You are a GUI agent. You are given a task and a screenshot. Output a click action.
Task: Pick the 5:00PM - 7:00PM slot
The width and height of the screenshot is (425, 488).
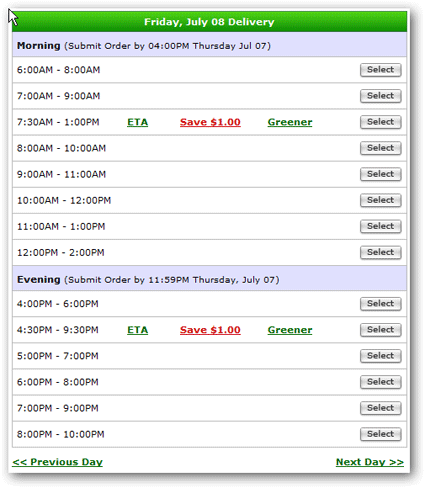380,356
